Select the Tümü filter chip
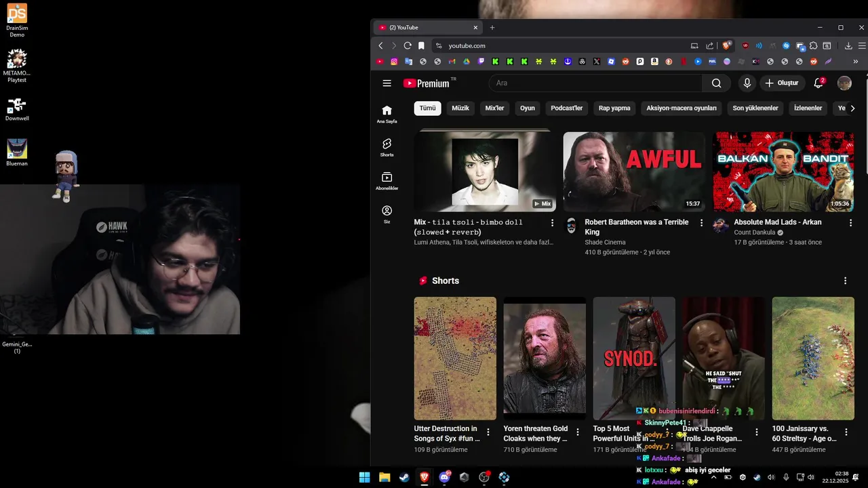The height and width of the screenshot is (488, 868). click(427, 108)
